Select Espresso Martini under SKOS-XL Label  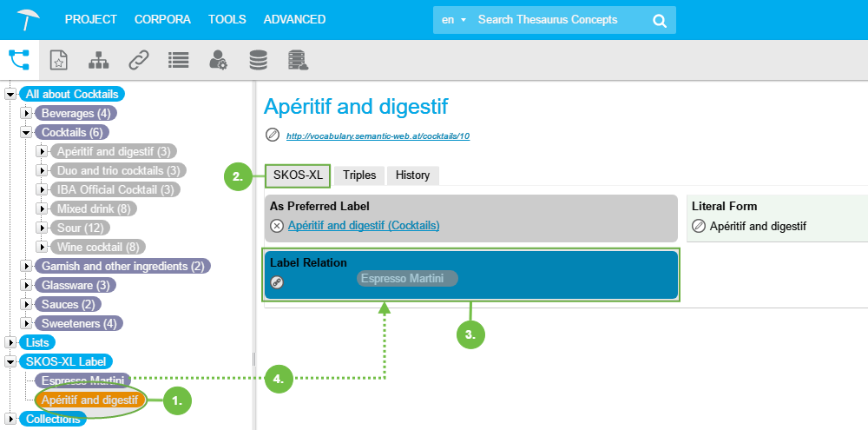point(82,380)
